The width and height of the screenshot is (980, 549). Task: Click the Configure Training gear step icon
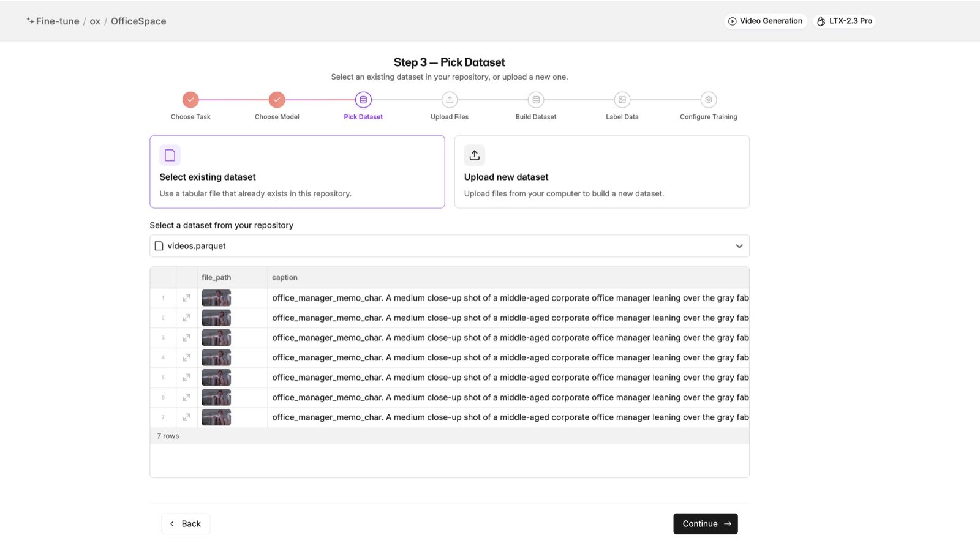(x=709, y=100)
